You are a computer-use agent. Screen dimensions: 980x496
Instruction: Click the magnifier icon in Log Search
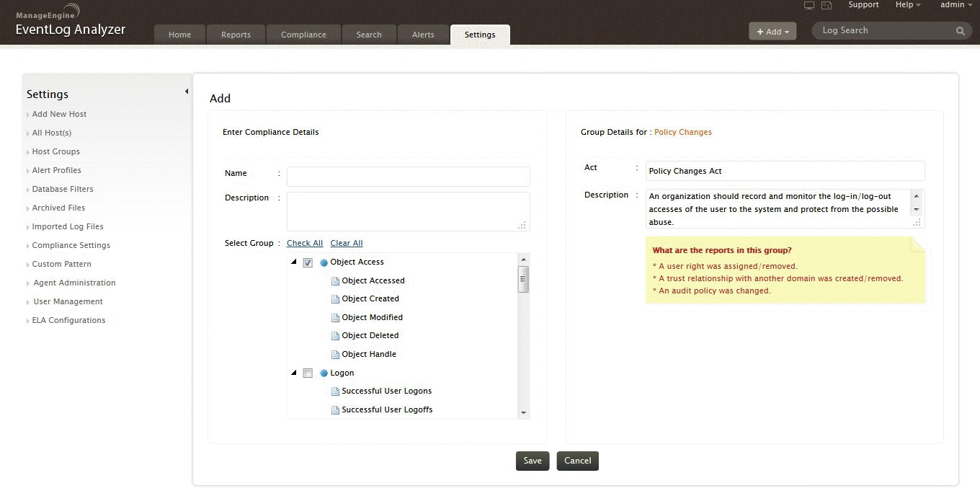(x=960, y=31)
